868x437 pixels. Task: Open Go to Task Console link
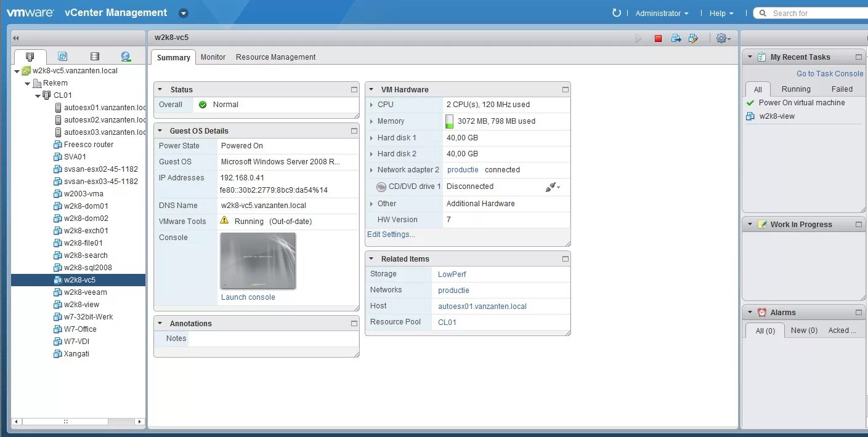click(x=829, y=73)
